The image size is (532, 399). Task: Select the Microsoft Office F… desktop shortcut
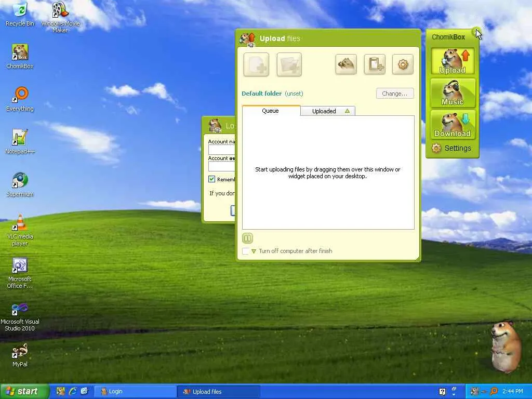click(20, 273)
